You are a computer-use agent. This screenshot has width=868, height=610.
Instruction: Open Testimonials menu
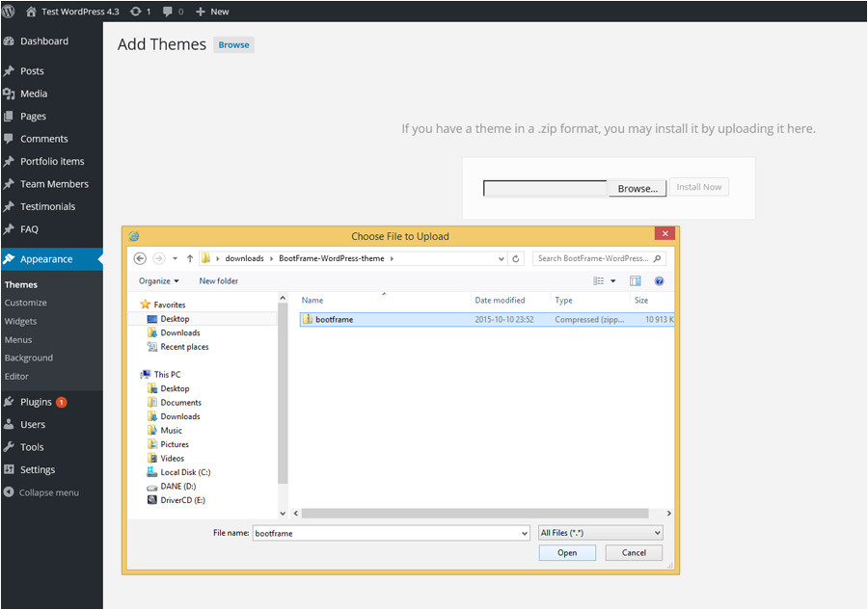click(47, 207)
